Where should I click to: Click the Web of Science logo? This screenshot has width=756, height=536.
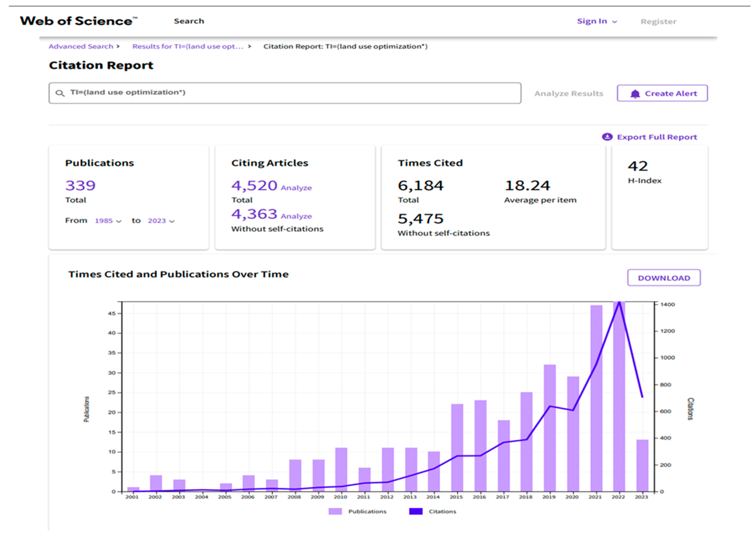(78, 21)
